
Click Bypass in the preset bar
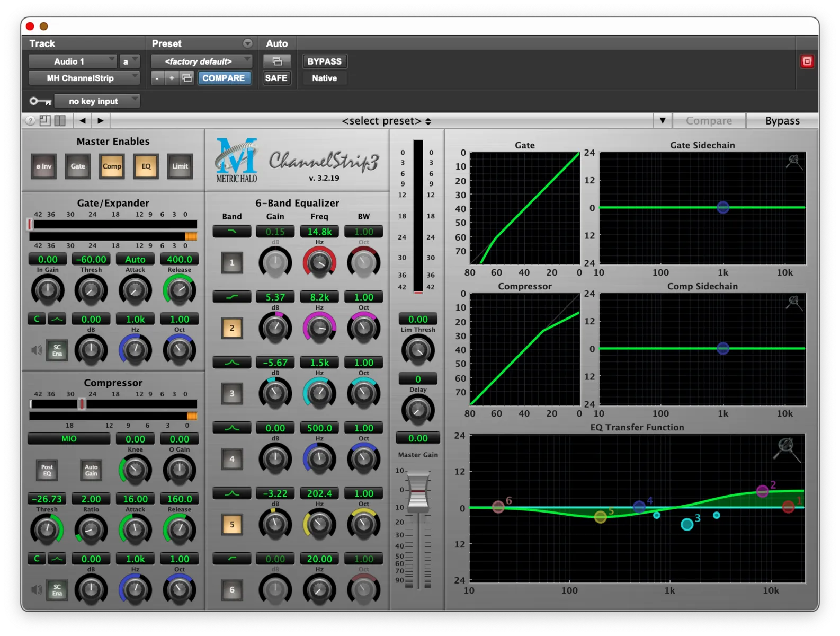click(782, 121)
